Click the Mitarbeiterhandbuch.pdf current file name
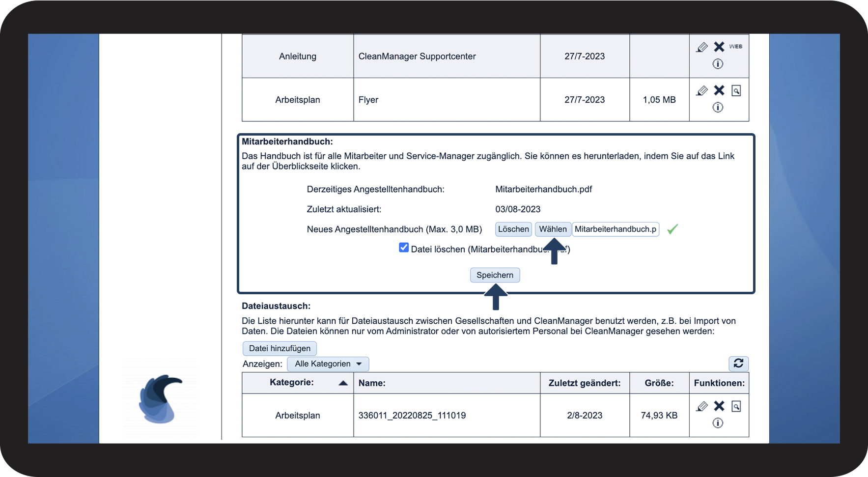Viewport: 868px width, 477px height. (x=544, y=190)
